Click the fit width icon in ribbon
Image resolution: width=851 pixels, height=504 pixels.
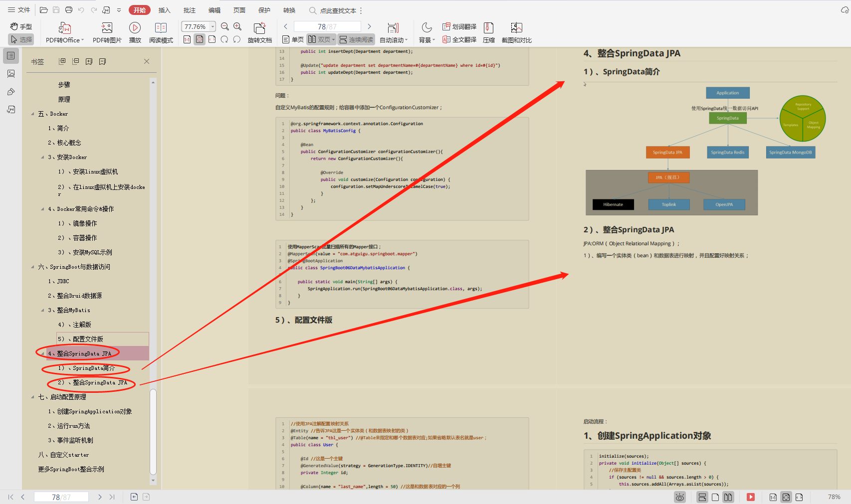pyautogui.click(x=212, y=39)
